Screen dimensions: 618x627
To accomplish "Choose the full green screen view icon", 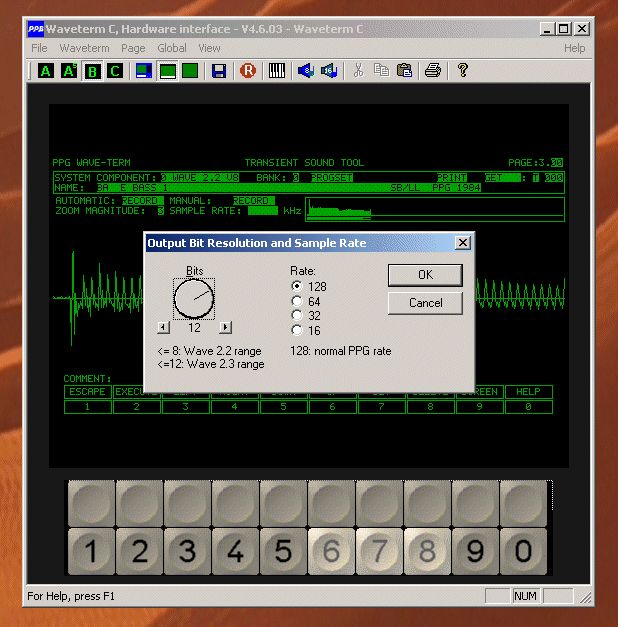I will coord(190,71).
